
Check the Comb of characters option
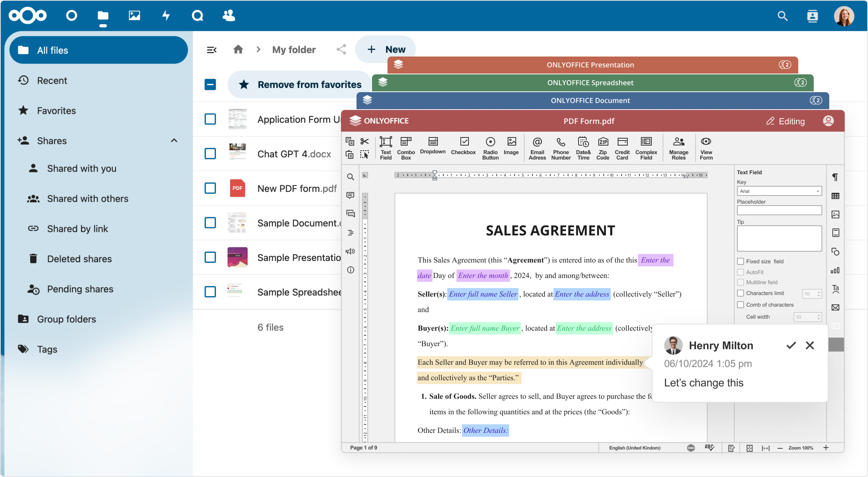tap(741, 305)
